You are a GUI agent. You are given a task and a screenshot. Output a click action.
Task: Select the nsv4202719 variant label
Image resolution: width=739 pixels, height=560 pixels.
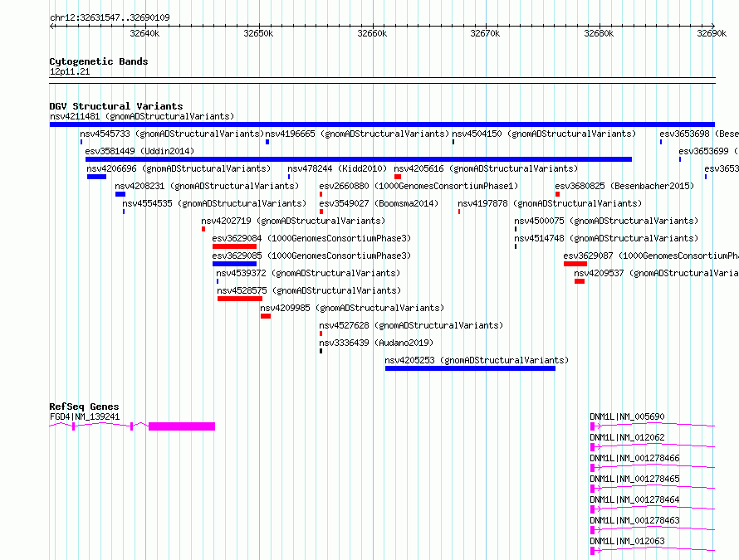(x=293, y=221)
